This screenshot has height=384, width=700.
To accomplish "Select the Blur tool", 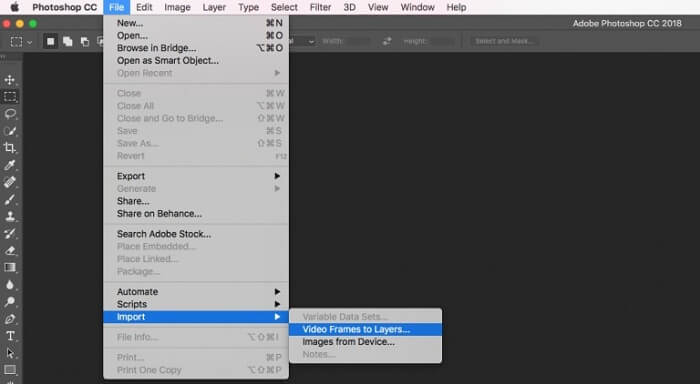I will pyautogui.click(x=10, y=284).
